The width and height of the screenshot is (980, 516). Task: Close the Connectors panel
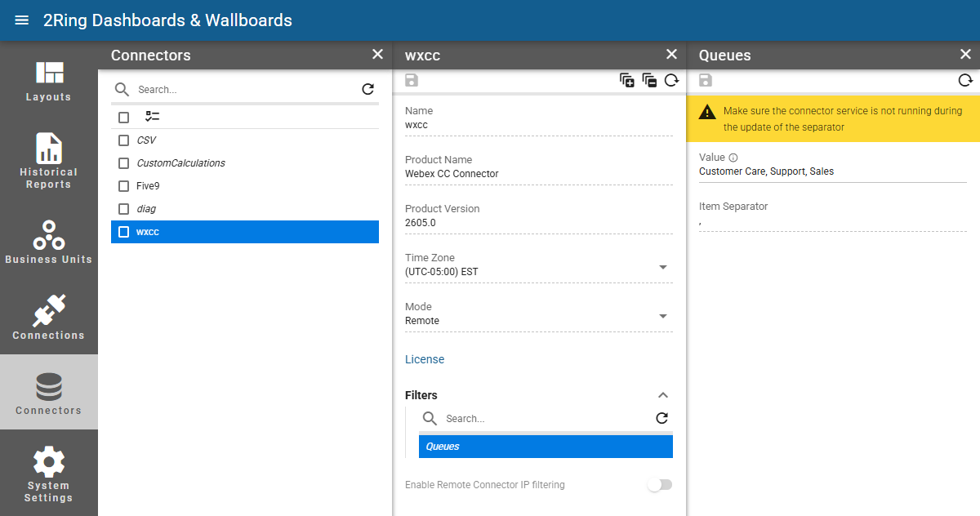pyautogui.click(x=377, y=54)
